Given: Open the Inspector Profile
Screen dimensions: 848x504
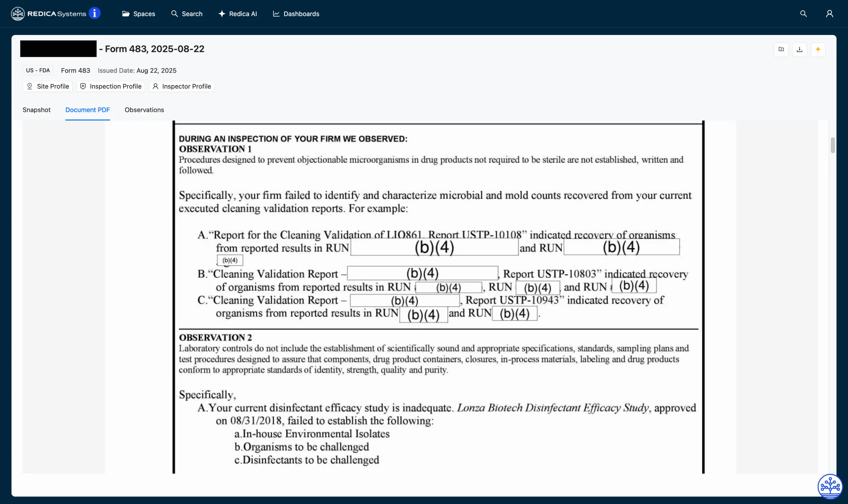Looking at the screenshot, I should tap(182, 86).
